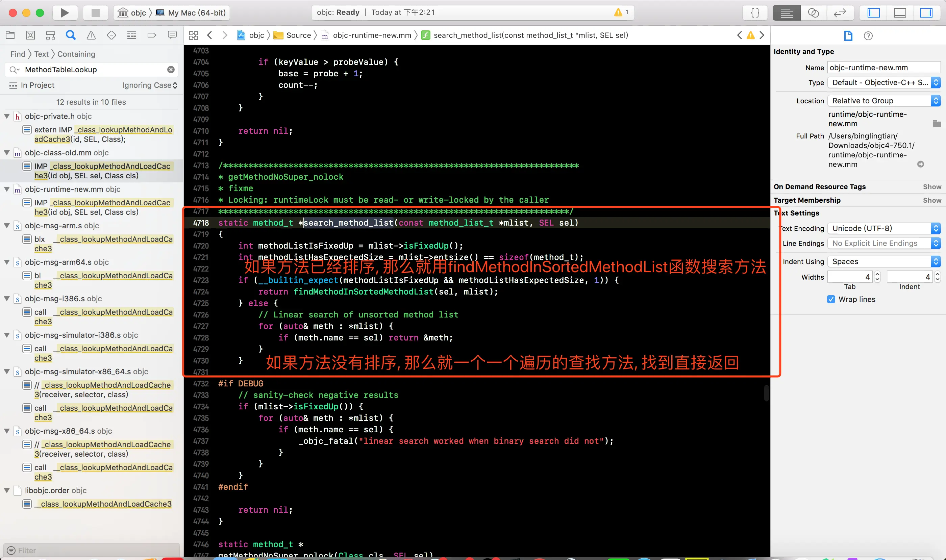This screenshot has width=946, height=560.
Task: Open the Breakpoint navigator icon
Action: [x=151, y=35]
